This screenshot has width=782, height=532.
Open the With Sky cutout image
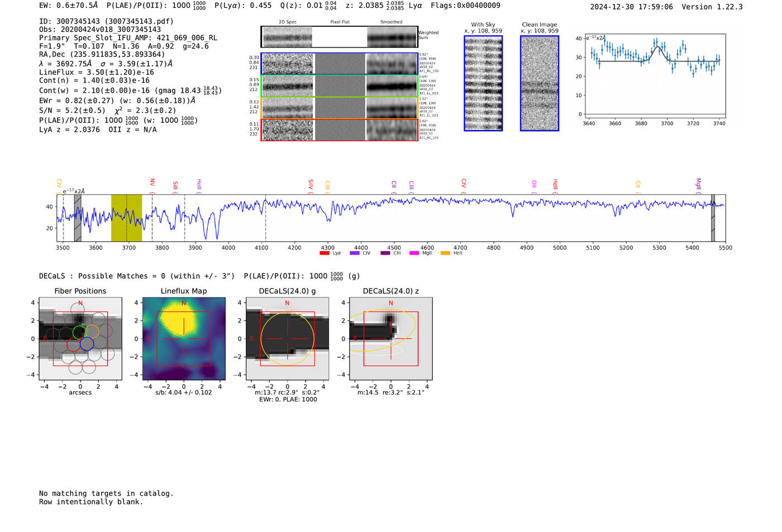(x=483, y=83)
